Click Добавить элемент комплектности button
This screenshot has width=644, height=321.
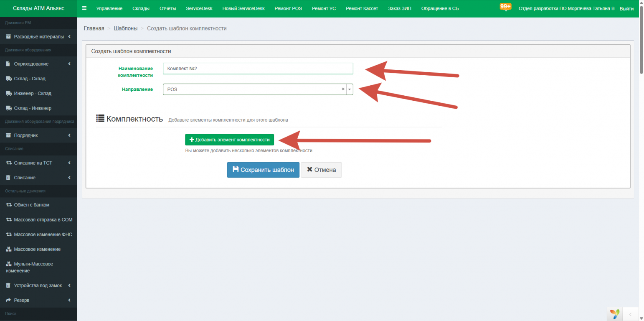pos(229,140)
